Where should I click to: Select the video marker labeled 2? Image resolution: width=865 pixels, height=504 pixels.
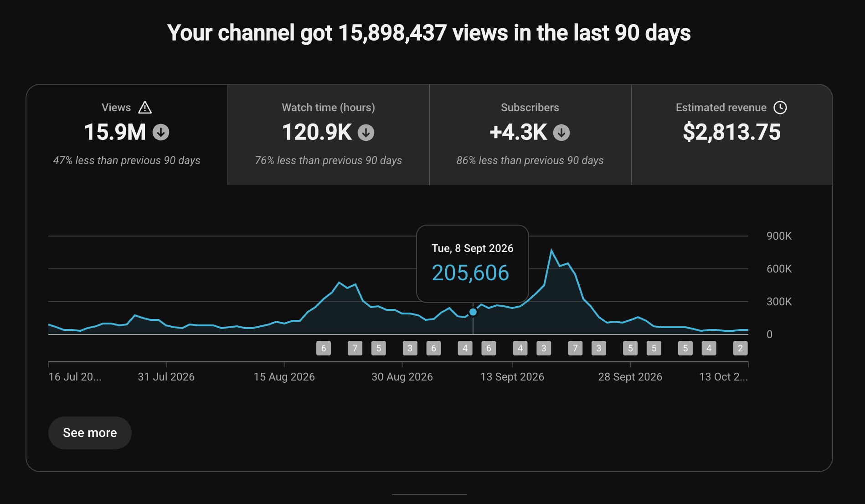(740, 348)
